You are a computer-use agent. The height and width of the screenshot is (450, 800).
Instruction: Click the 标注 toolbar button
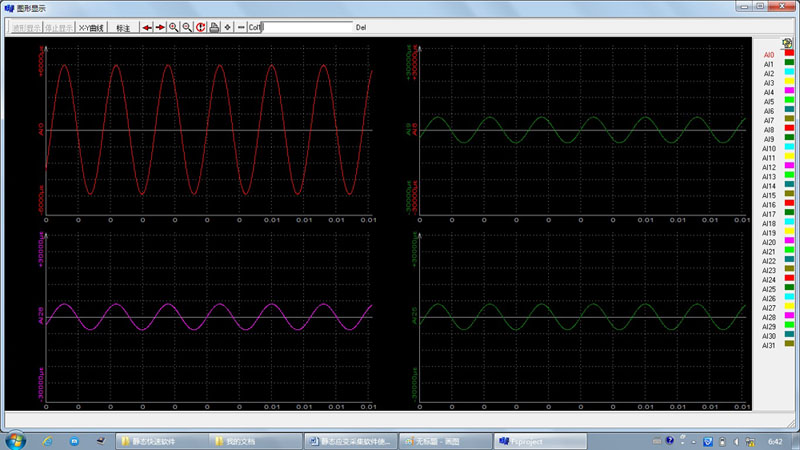(x=123, y=28)
